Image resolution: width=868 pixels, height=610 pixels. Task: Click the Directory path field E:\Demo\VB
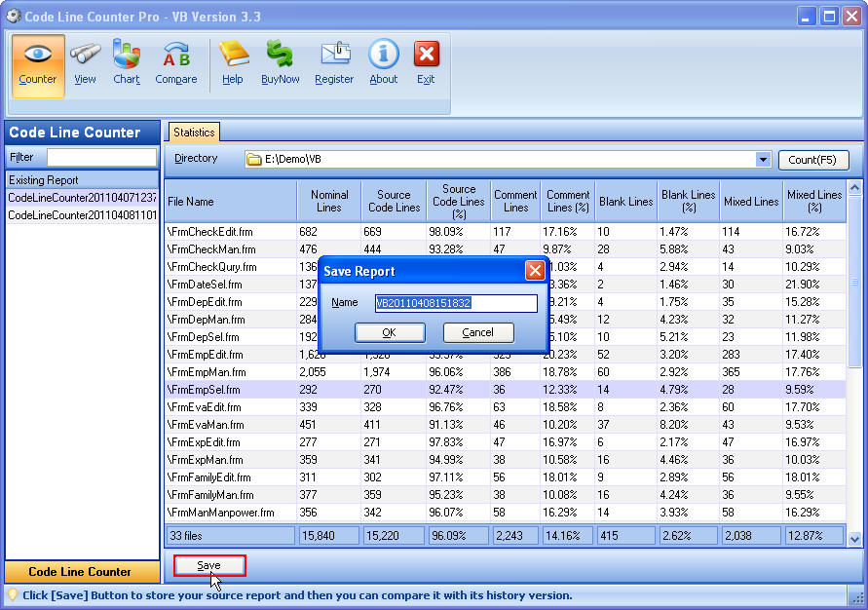[x=509, y=160]
